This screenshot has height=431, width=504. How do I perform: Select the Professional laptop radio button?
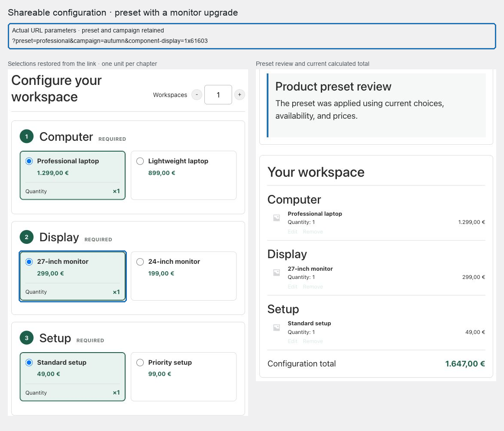pyautogui.click(x=29, y=161)
